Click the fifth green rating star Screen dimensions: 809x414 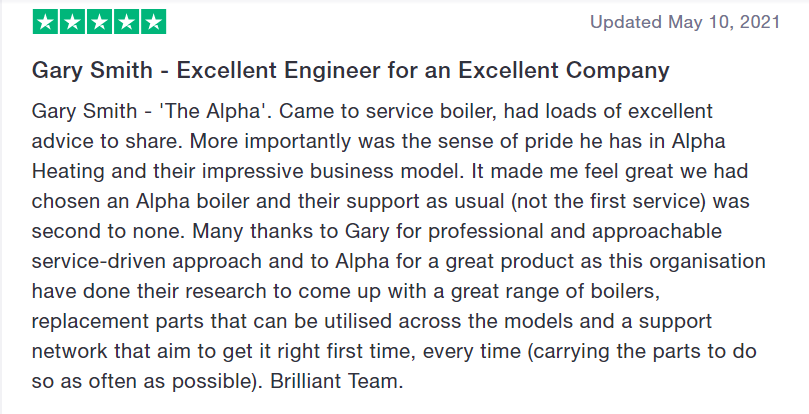pos(153,22)
